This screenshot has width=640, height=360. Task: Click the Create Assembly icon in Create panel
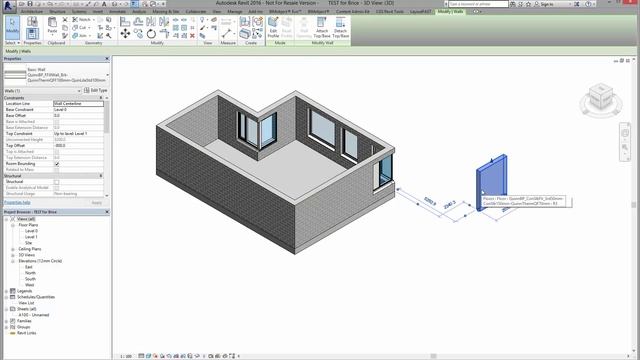coord(244,22)
